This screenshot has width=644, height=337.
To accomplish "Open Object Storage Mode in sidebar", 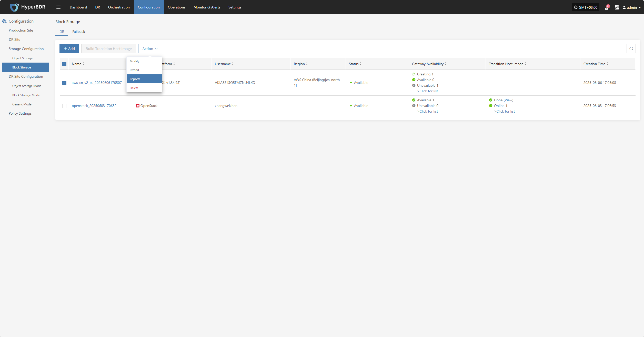I will 27,86.
